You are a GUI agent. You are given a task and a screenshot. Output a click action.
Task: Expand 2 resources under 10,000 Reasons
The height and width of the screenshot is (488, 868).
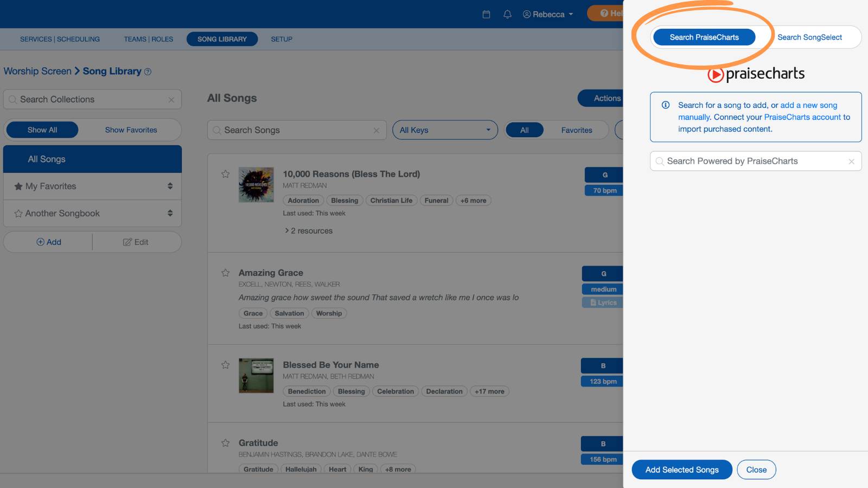(309, 231)
